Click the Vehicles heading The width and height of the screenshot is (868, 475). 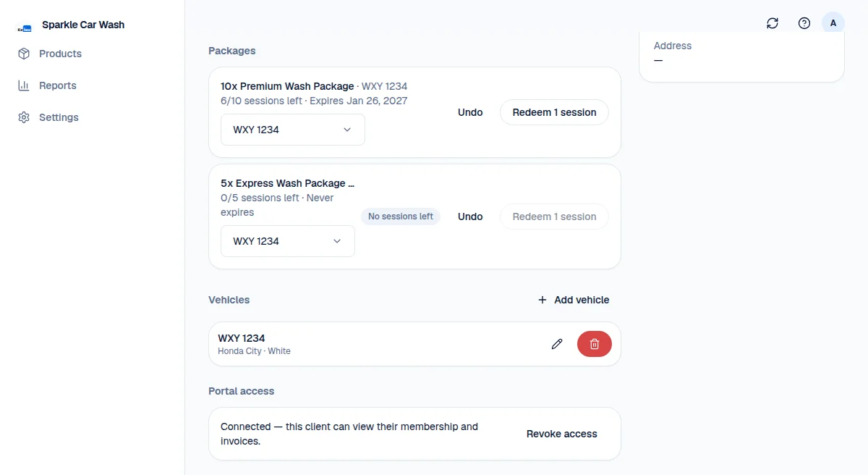tap(229, 300)
